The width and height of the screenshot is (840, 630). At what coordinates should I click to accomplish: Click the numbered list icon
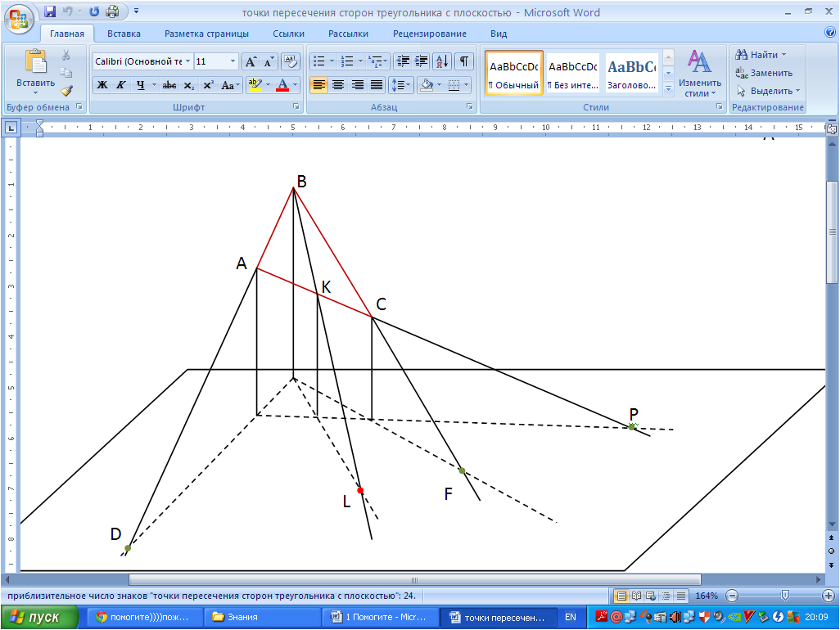[347, 61]
